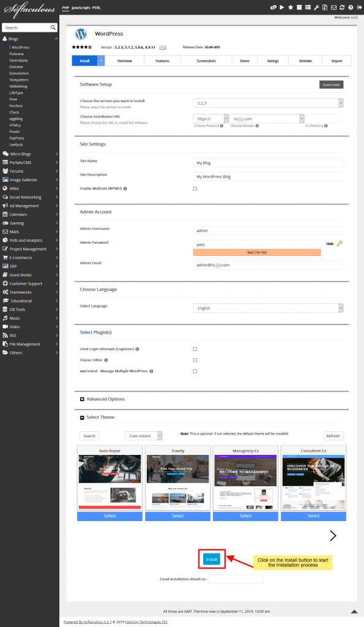Check the Classic Editor plugin box
This screenshot has height=627, width=364.
(195, 360)
